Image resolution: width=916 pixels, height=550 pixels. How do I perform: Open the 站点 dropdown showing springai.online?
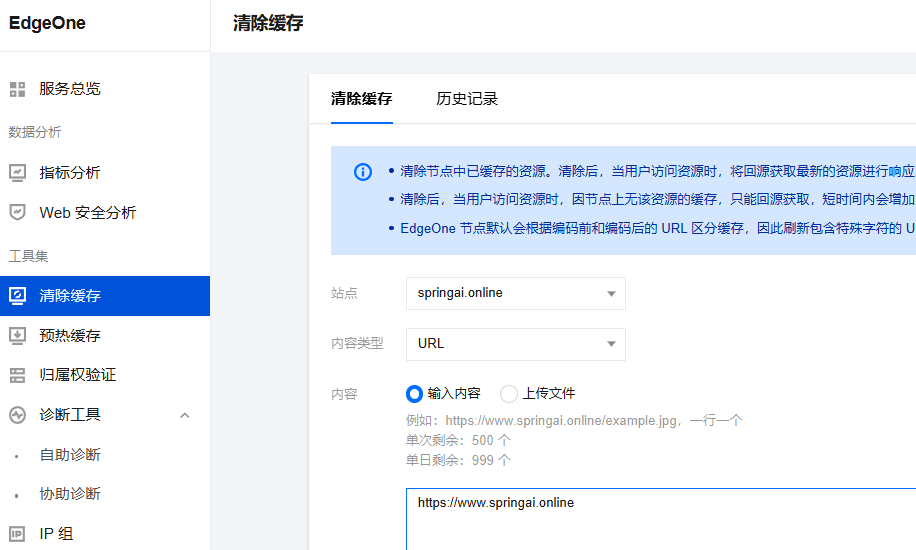click(515, 294)
